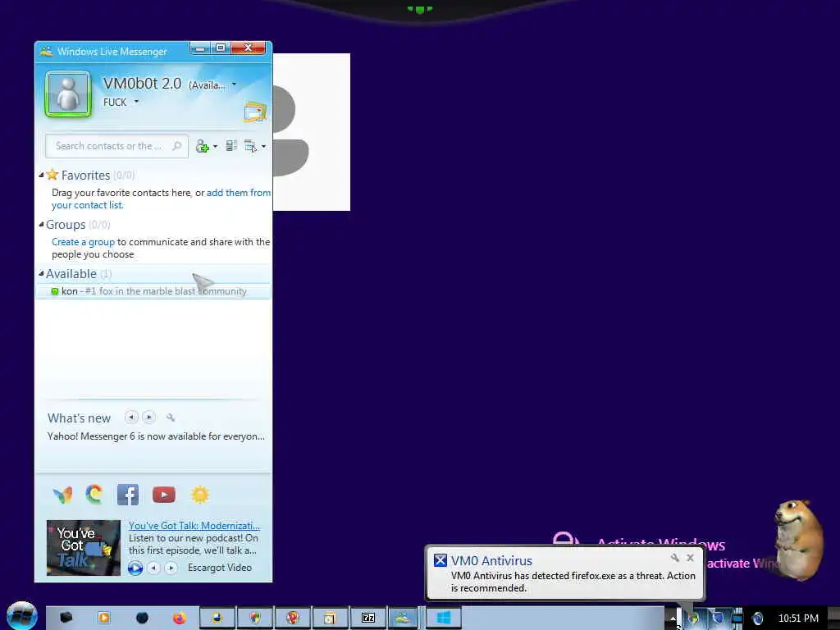Viewport: 840px width, 630px height.
Task: Click the Show desktop strip after the clock
Action: coord(833,619)
